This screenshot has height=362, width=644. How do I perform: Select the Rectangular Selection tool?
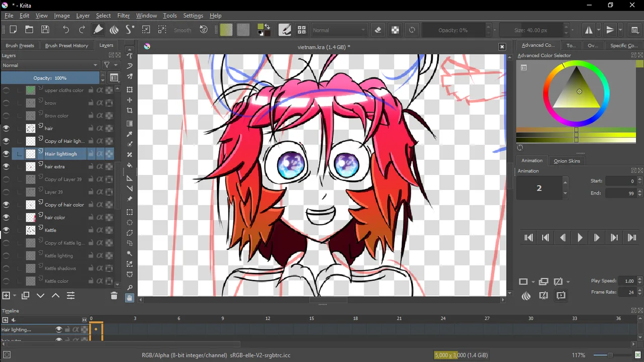(130, 212)
